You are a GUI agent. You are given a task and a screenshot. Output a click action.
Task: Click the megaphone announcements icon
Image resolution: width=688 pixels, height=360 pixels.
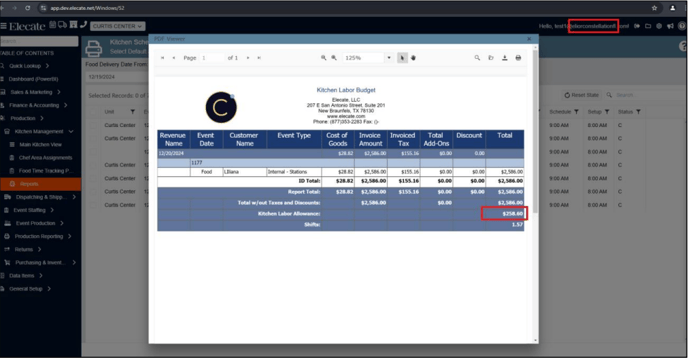coord(670,26)
